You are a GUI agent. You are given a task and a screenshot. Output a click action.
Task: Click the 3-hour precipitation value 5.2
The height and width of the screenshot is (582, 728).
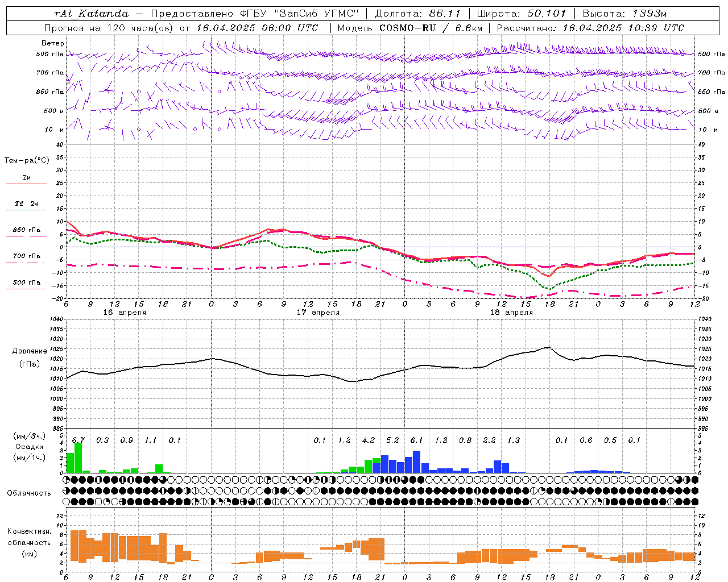coord(392,440)
